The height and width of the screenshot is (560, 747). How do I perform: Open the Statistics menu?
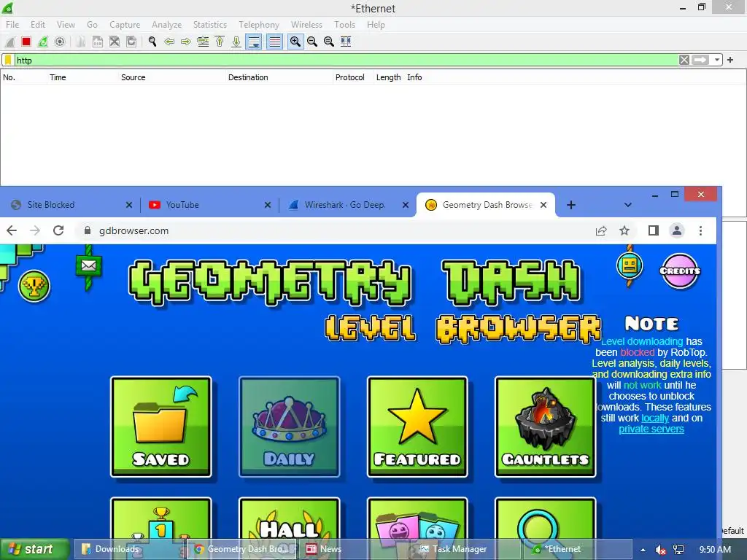point(210,25)
